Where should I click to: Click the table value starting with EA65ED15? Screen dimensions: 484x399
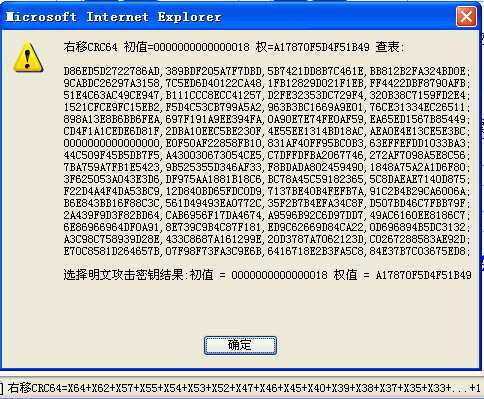pos(417,119)
